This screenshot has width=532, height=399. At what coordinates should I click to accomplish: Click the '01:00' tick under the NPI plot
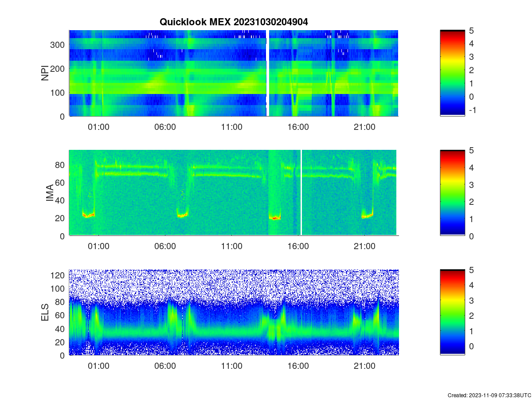coord(98,127)
